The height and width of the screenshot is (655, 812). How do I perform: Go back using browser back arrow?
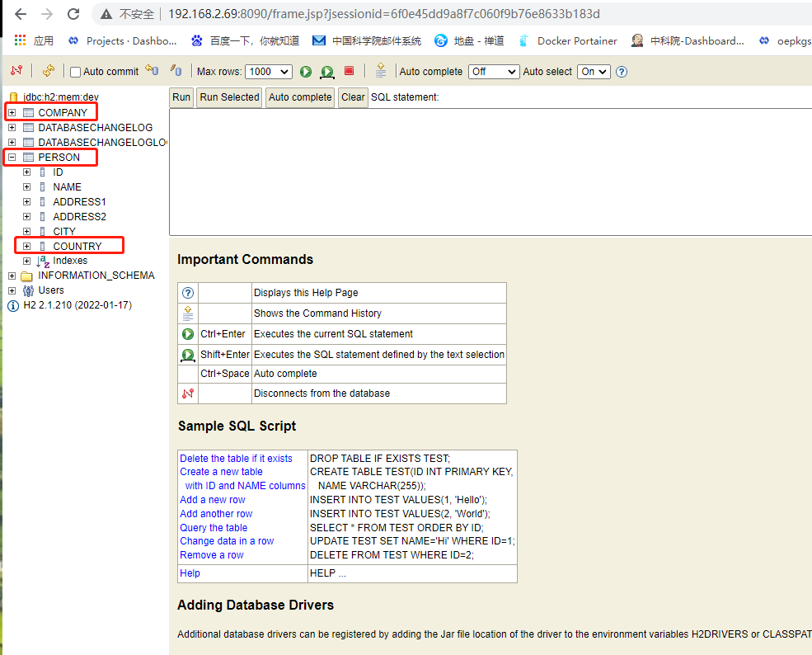tap(21, 14)
